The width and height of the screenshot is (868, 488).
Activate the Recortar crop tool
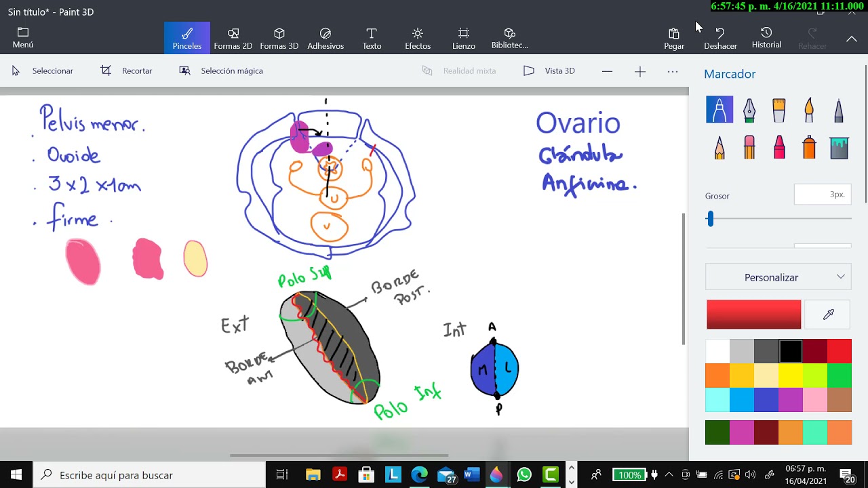coord(126,70)
